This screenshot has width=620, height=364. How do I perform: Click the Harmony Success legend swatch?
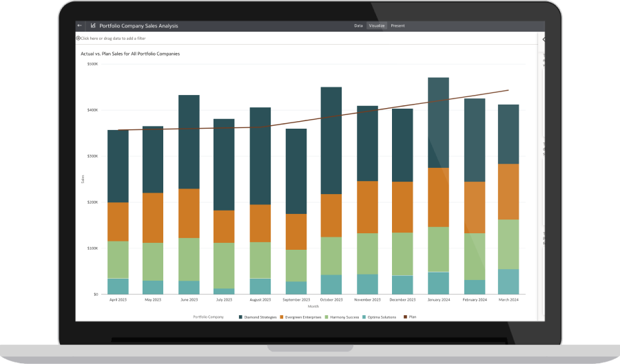point(324,317)
